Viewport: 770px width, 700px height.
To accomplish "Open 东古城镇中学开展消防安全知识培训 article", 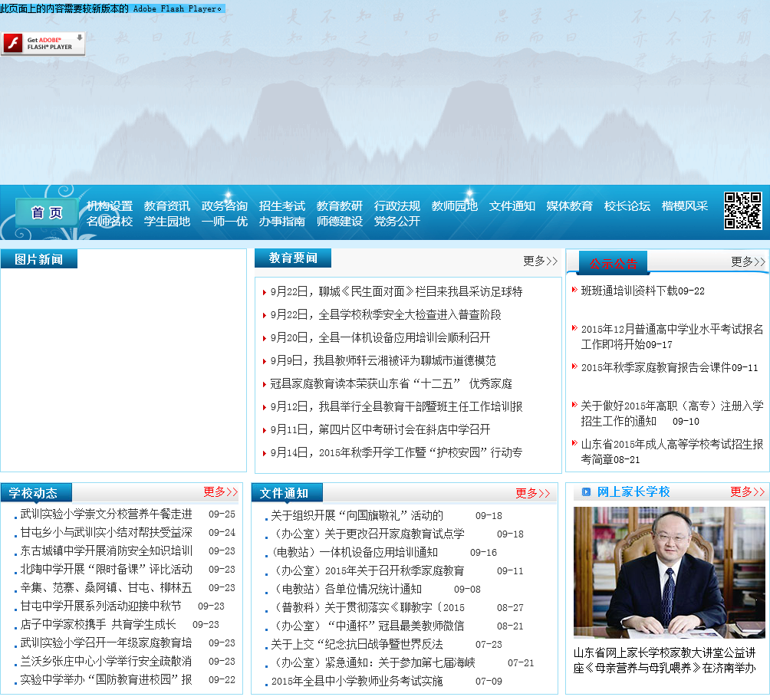I will pos(106,550).
